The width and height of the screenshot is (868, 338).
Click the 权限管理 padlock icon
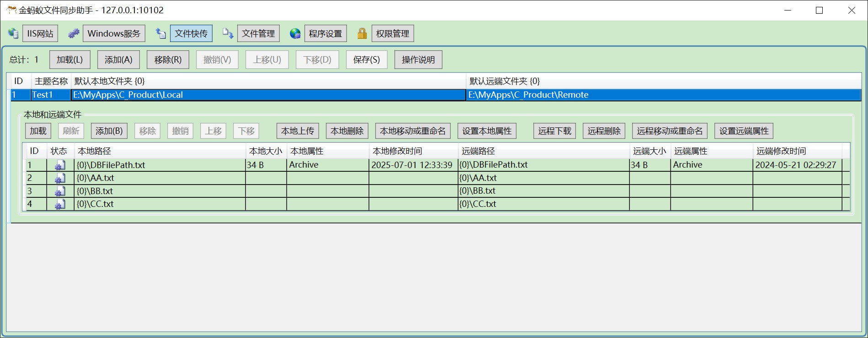click(362, 33)
